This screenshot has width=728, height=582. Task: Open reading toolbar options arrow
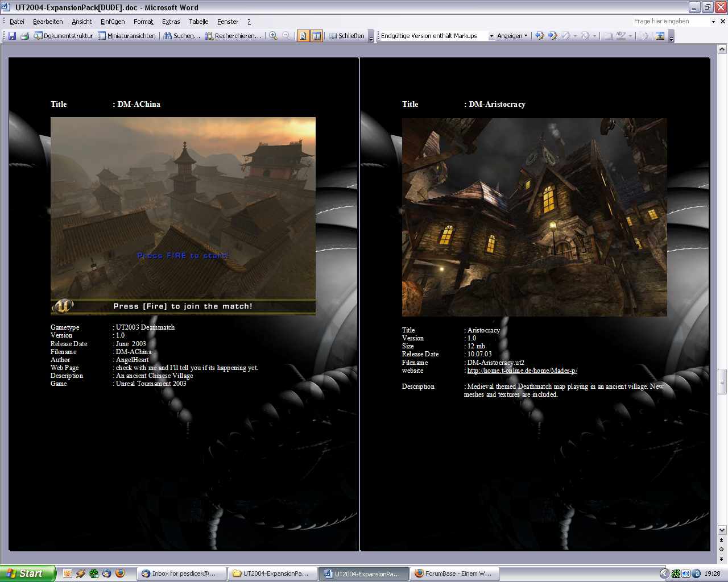pos(371,36)
